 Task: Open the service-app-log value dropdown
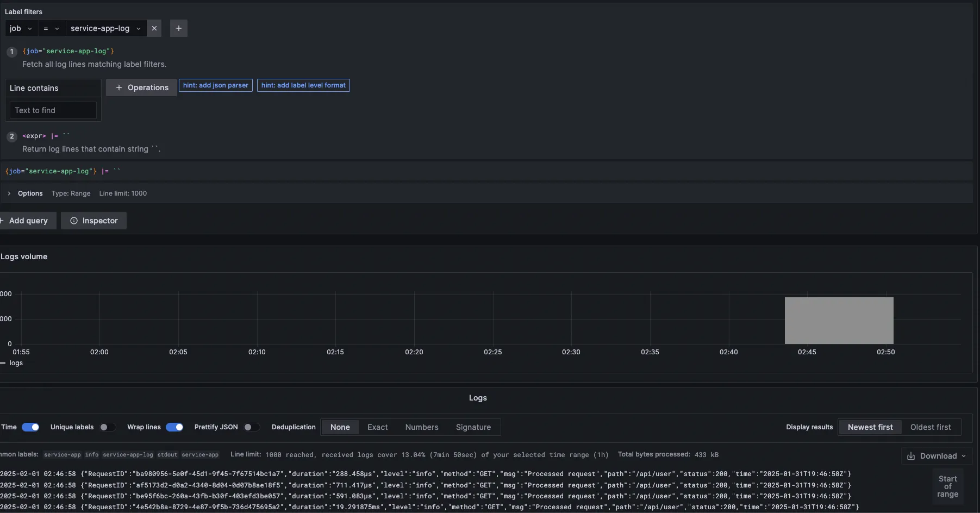(x=106, y=28)
